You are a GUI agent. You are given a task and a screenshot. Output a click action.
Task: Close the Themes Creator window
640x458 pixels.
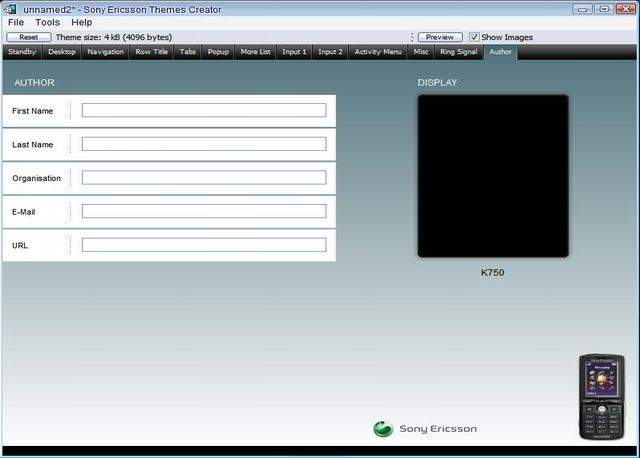[626, 9]
